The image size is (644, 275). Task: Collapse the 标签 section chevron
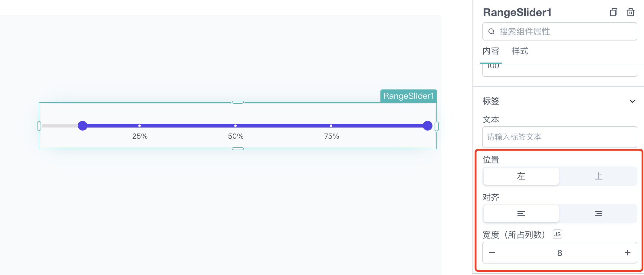632,101
